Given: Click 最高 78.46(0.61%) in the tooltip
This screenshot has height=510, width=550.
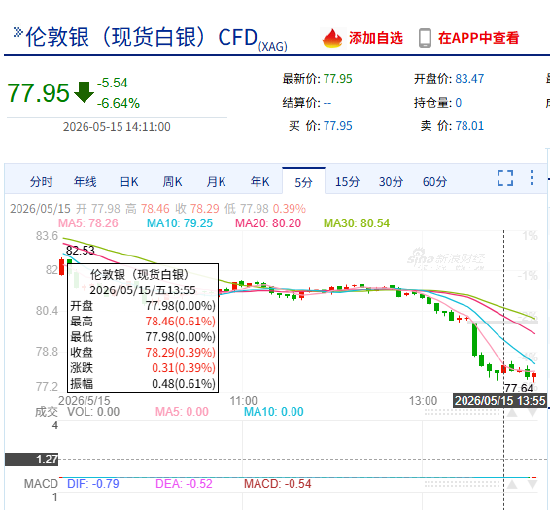Looking at the screenshot, I should pyautogui.click(x=143, y=321).
